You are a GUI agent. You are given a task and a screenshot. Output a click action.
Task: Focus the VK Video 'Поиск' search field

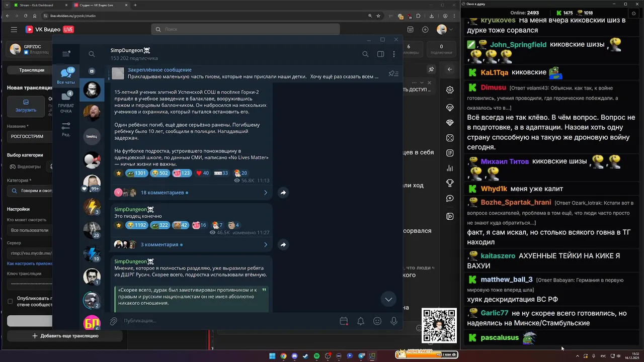[x=246, y=29]
